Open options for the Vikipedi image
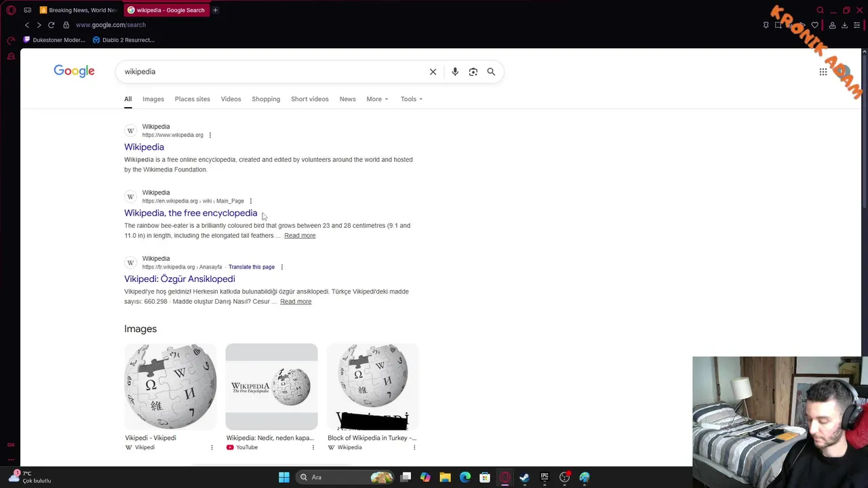 click(x=212, y=447)
